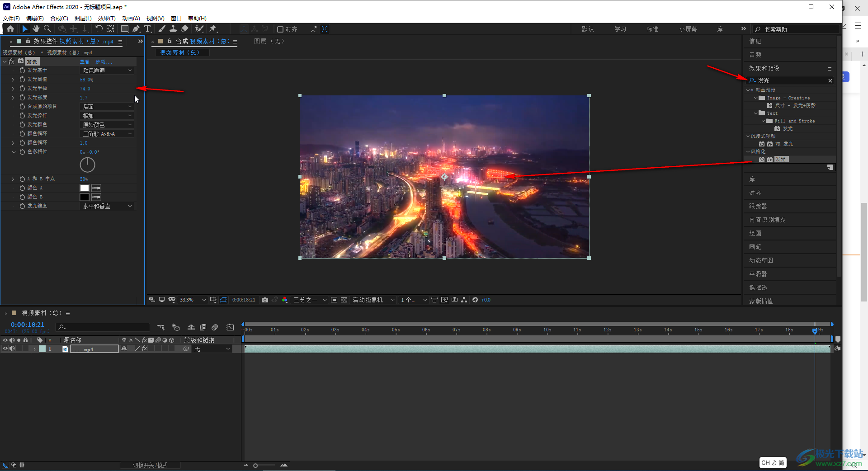Open the 发光操作 相加 dropdown

tap(107, 116)
